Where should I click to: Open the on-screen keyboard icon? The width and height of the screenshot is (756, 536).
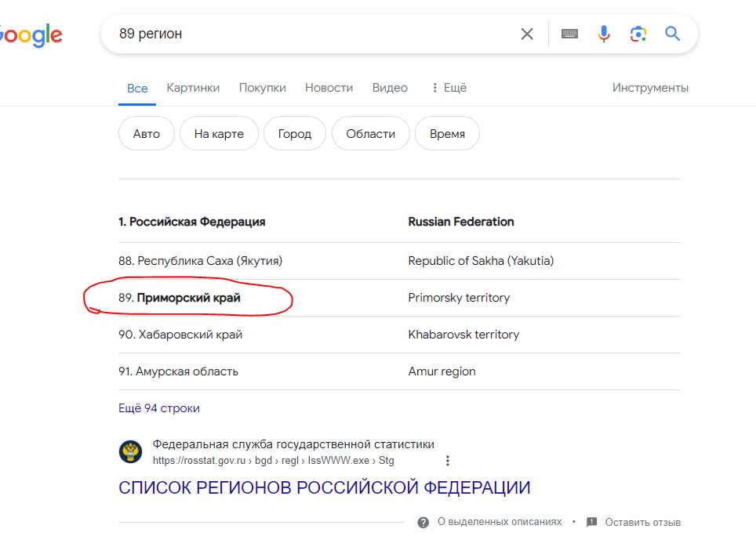pyautogui.click(x=569, y=34)
